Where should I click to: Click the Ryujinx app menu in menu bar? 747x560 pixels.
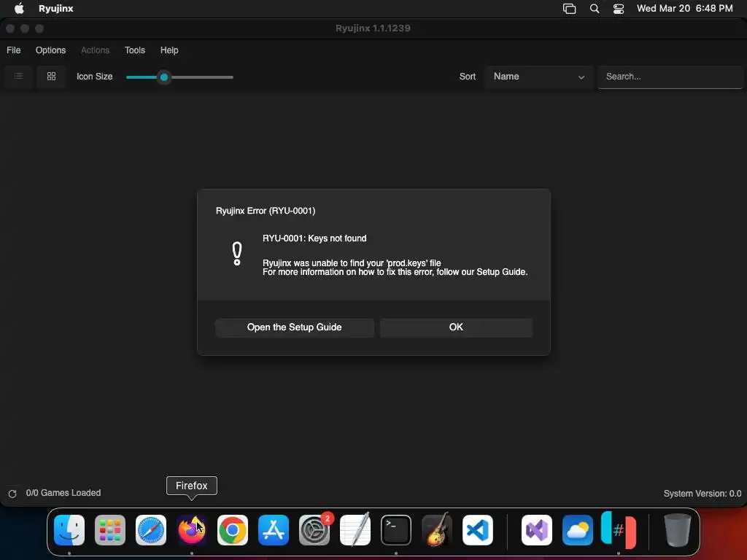pos(55,9)
